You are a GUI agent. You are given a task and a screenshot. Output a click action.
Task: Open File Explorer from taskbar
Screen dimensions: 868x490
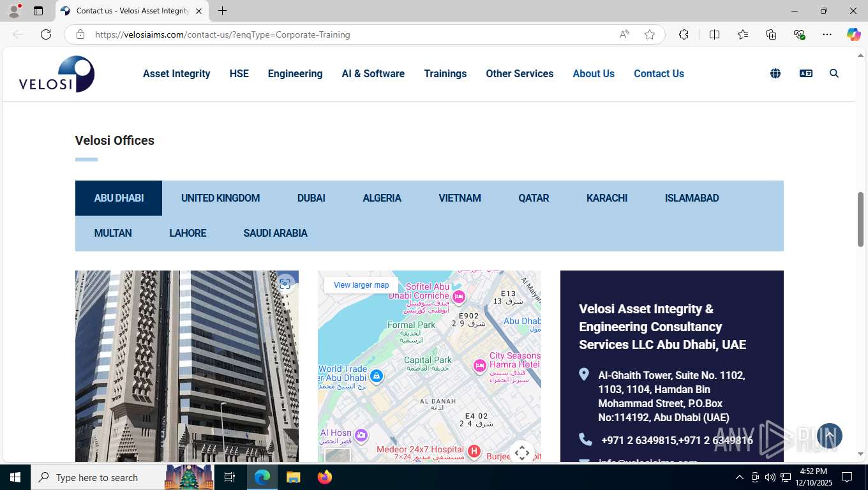coord(293,477)
